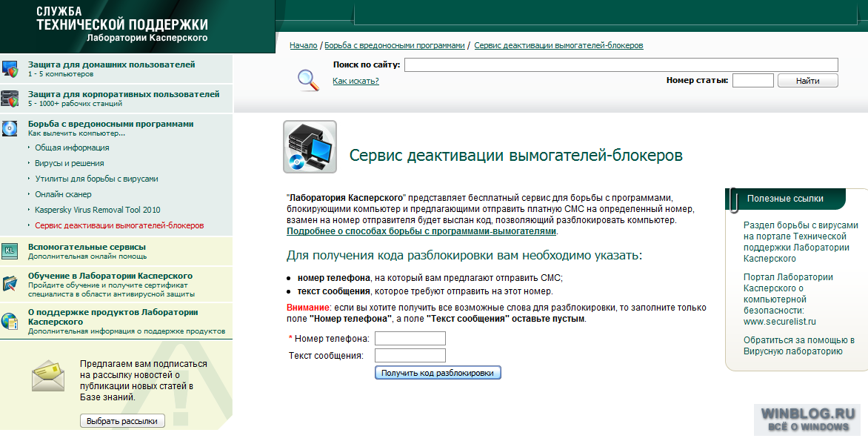Open Обучение в Лаборатории Касперского section
The image size is (868, 444).
click(110, 276)
